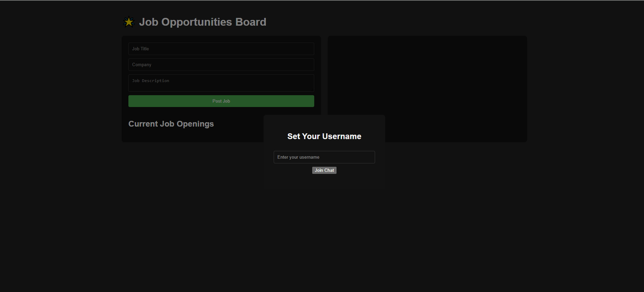This screenshot has width=644, height=292.
Task: Click the Join Chat button
Action: tap(324, 170)
